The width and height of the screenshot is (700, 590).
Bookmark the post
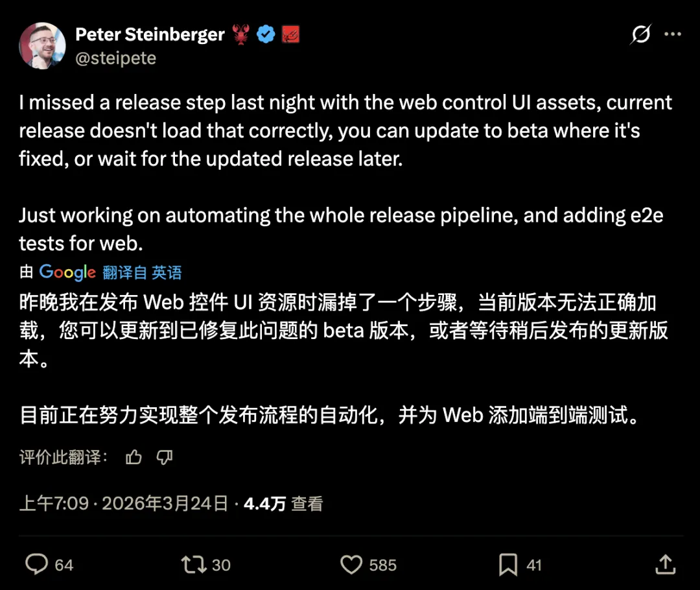pos(508,565)
